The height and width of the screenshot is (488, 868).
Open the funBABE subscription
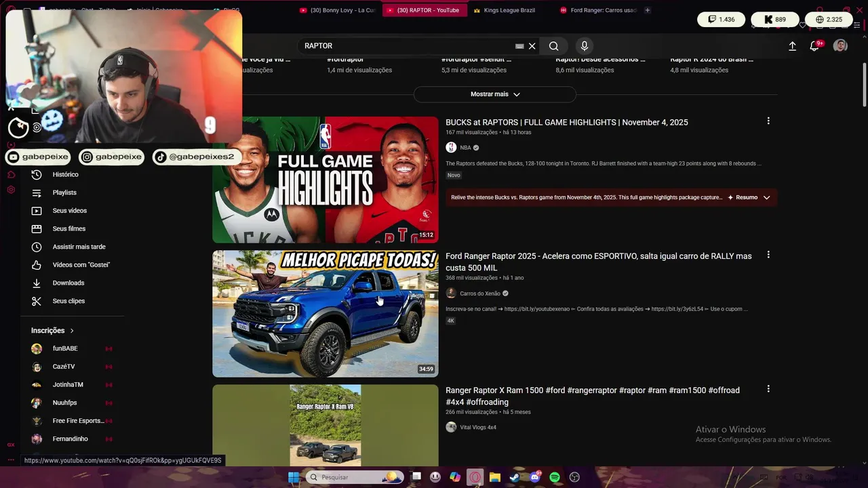(x=72, y=348)
